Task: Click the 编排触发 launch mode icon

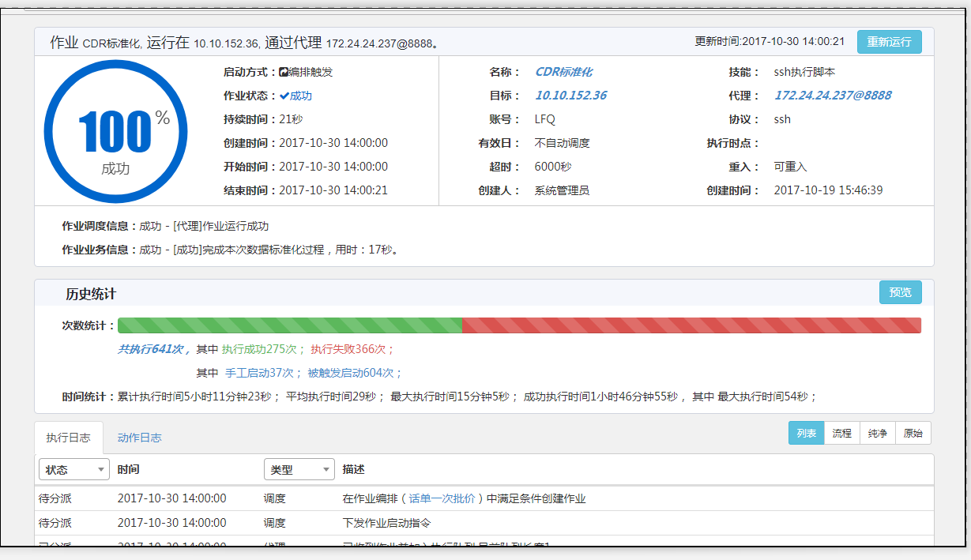Action: [284, 72]
